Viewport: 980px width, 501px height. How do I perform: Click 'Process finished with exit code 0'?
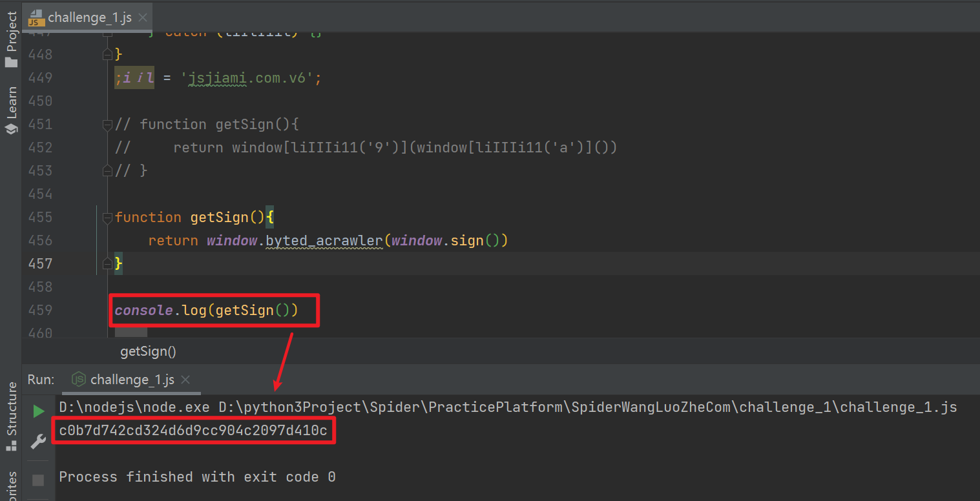[197, 477]
